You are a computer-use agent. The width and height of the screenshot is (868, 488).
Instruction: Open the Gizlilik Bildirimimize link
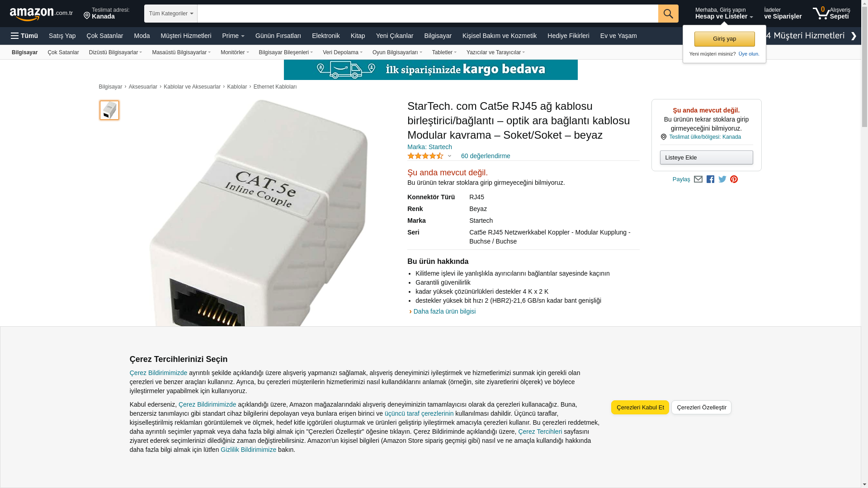click(248, 450)
